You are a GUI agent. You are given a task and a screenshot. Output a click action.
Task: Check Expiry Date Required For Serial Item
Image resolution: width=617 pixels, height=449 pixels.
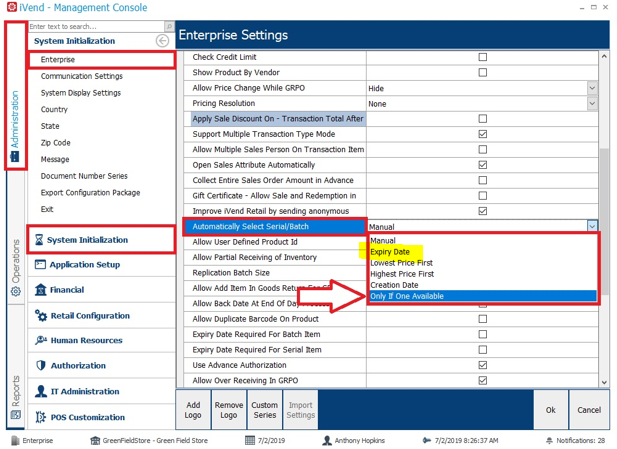click(x=482, y=349)
